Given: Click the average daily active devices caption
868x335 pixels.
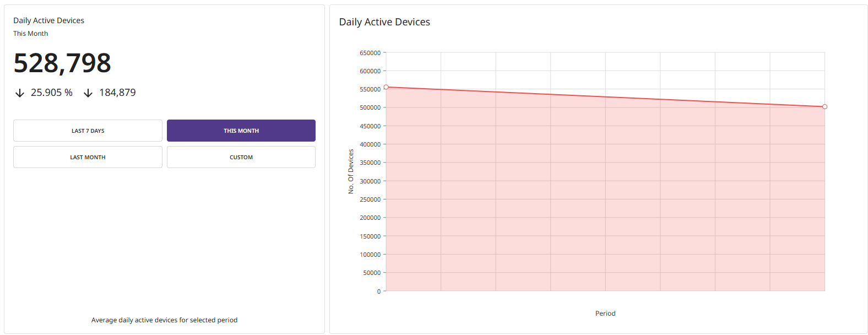Looking at the screenshot, I should (x=164, y=320).
